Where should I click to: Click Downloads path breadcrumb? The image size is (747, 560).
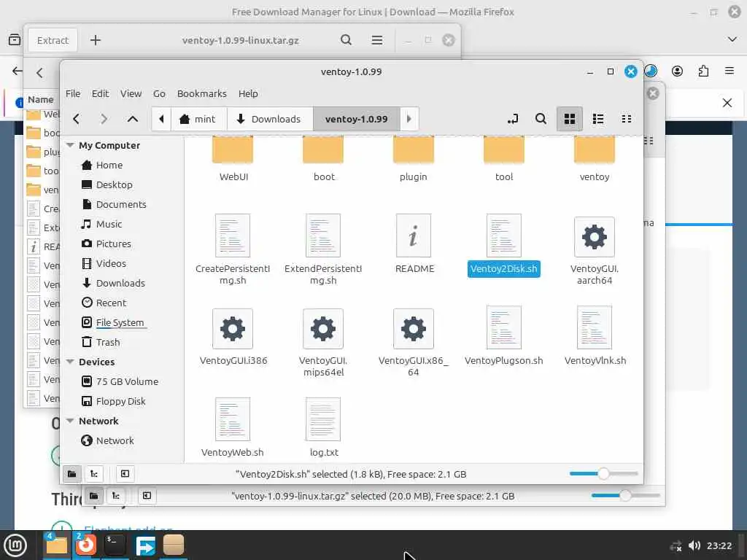point(270,119)
